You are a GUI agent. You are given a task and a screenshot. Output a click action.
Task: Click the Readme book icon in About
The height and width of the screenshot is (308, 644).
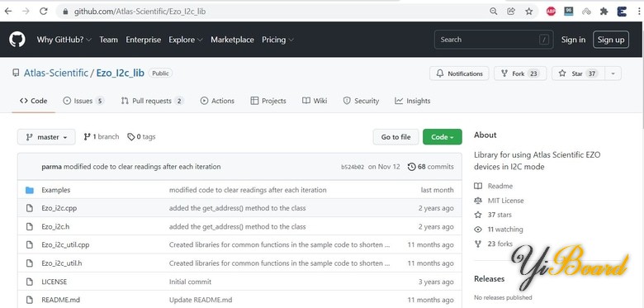tap(478, 186)
